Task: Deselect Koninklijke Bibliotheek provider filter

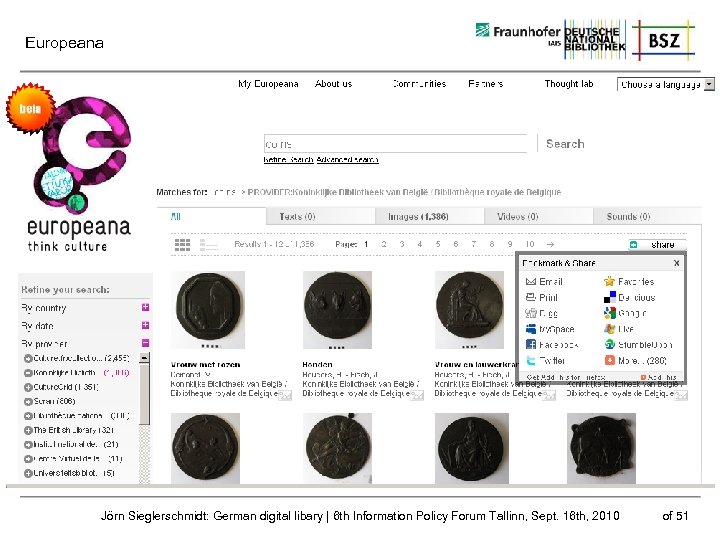Action: (x=77, y=372)
